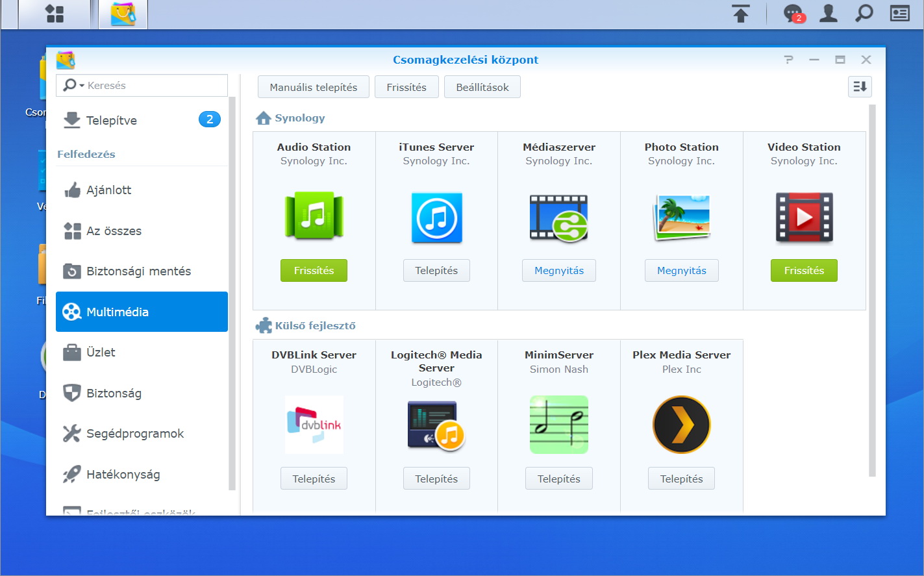Image resolution: width=924 pixels, height=576 pixels.
Task: Click the Logitech Media Server icon
Action: pos(436,425)
